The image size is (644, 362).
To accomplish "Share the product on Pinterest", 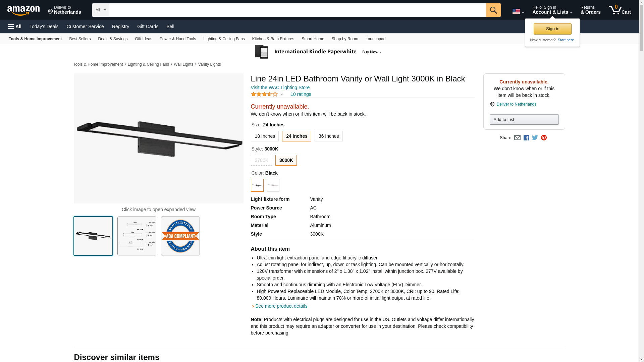I will coord(544,138).
